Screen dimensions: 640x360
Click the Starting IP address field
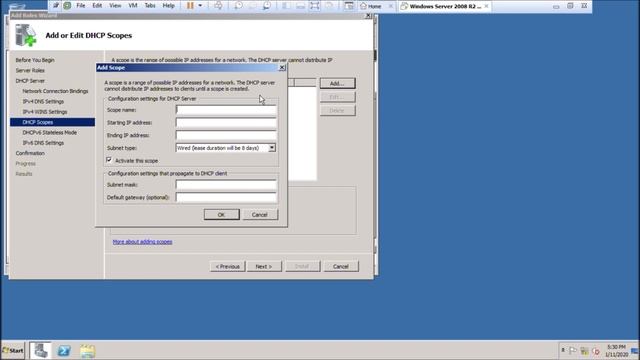(x=226, y=122)
